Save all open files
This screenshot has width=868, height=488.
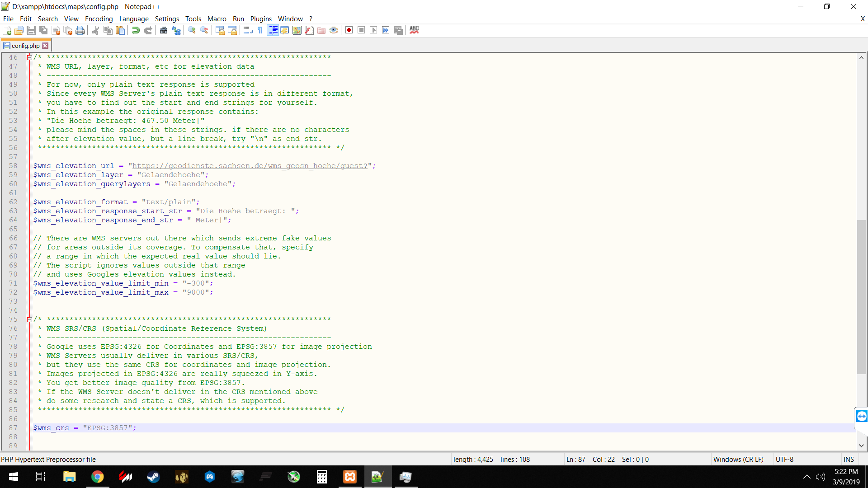(x=43, y=30)
